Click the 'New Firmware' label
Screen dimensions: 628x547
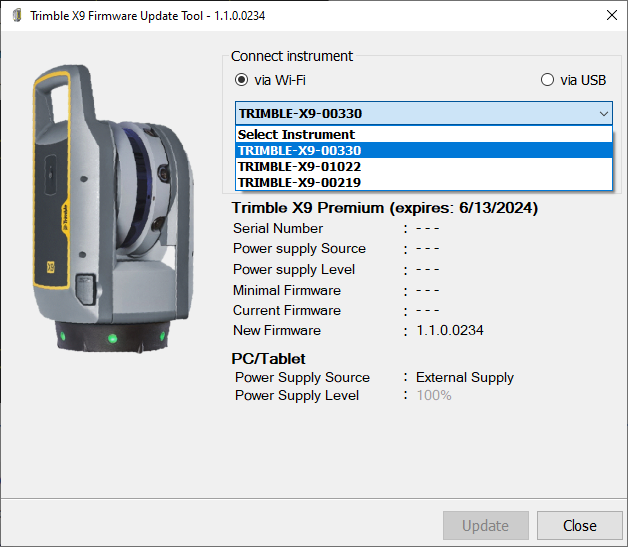tap(277, 330)
